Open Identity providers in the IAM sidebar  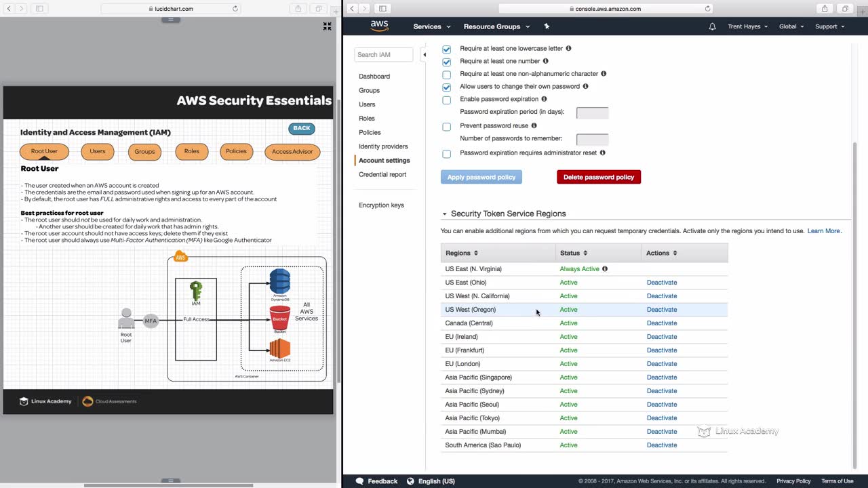[383, 146]
